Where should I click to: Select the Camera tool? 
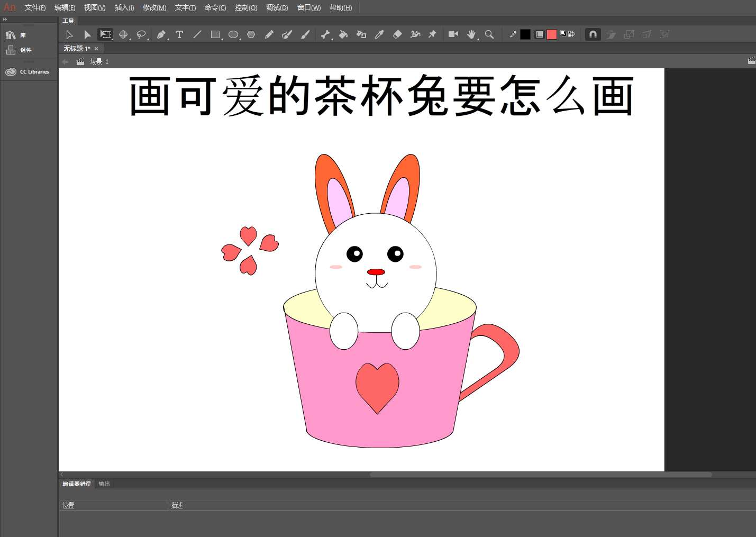(x=453, y=34)
